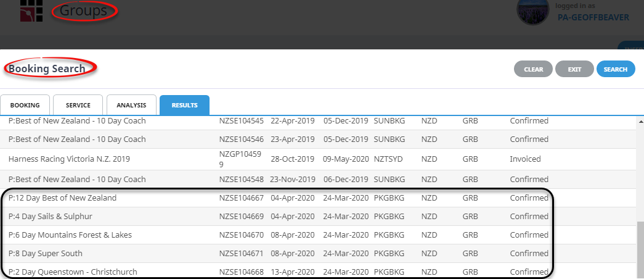Screen dimensions: 644x279
Task: Select the ANALYSIS tab
Action: 131,105
